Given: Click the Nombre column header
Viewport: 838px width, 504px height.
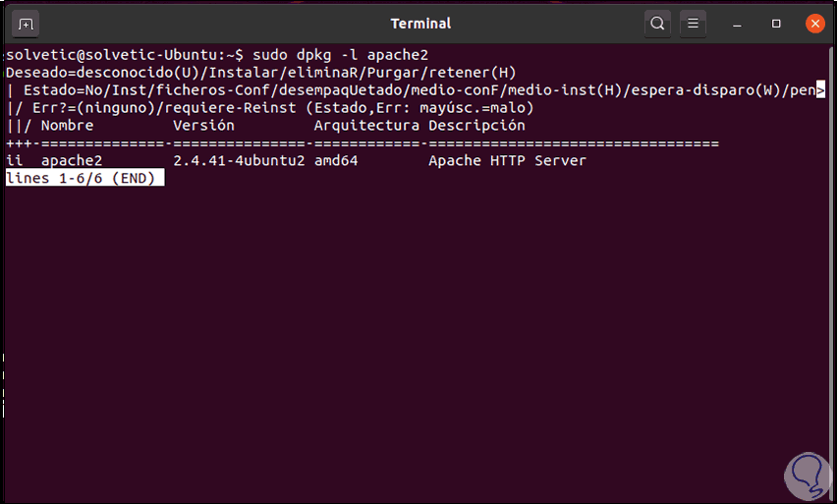Looking at the screenshot, I should 67,126.
